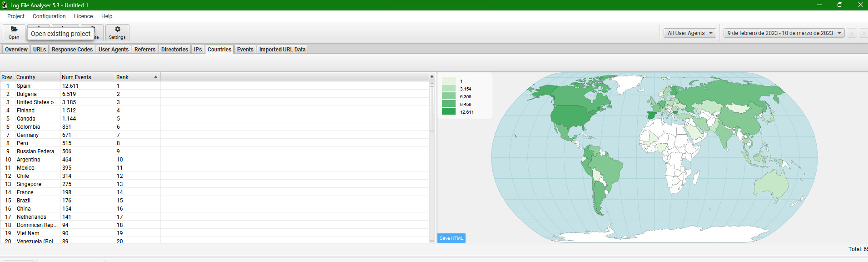
Task: Click the table scrollbar up arrow
Action: [x=432, y=84]
